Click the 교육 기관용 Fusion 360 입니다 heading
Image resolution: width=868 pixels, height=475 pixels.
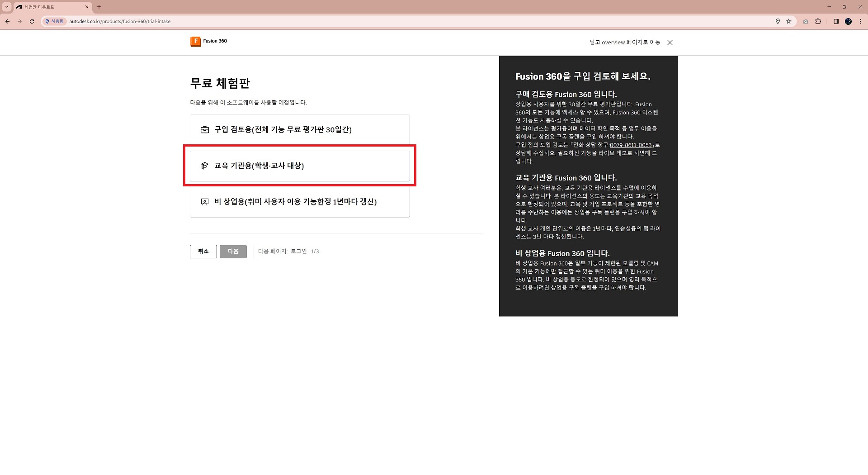tap(566, 178)
